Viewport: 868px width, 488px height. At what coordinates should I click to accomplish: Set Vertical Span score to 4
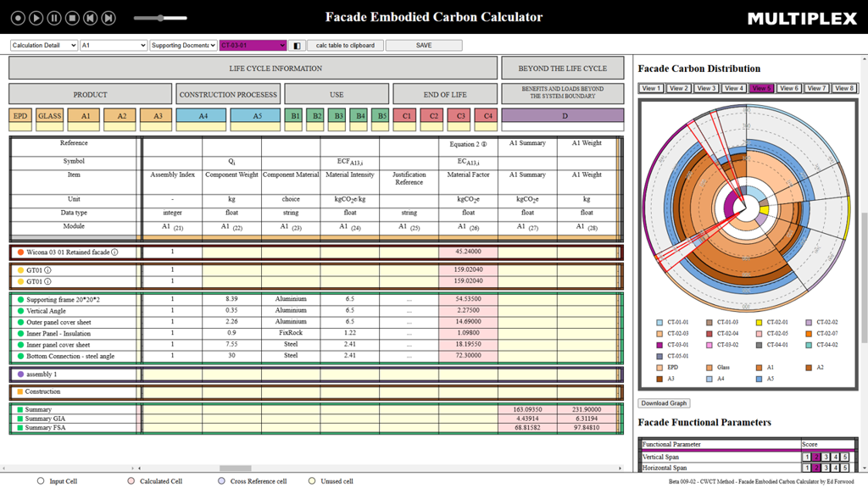coord(835,457)
